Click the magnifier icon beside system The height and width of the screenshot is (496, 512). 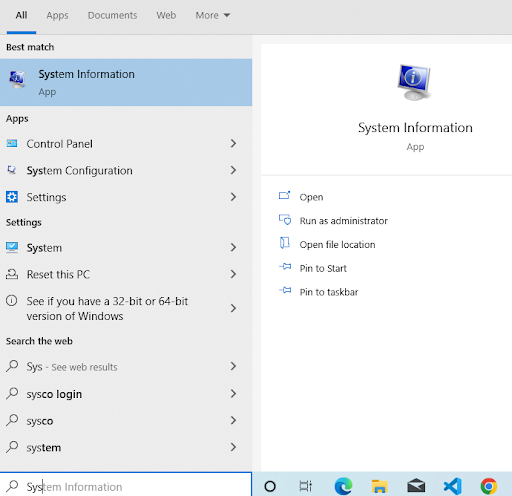[12, 447]
